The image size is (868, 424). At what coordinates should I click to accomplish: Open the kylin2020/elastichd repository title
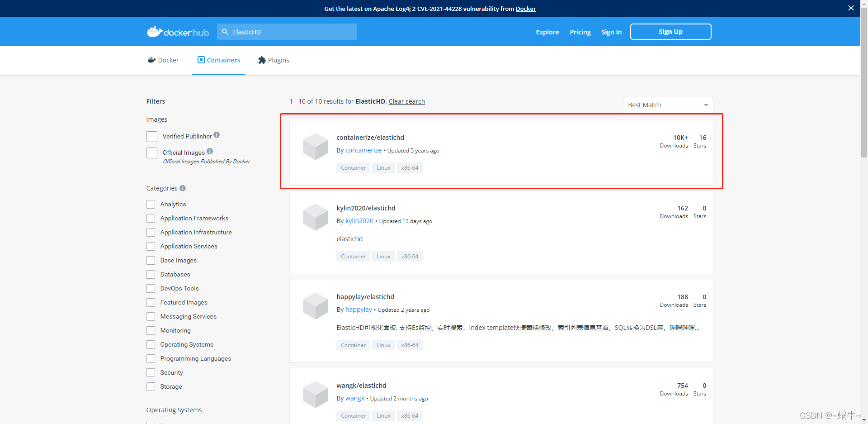tap(366, 208)
